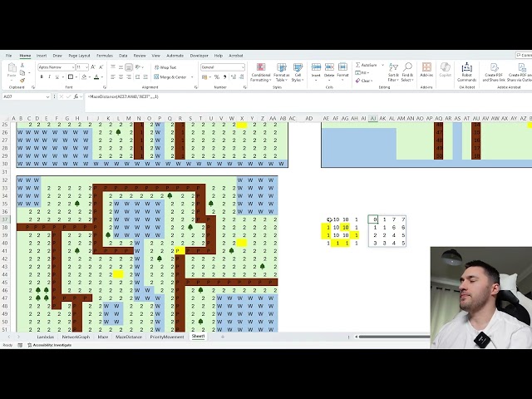
Task: Expand the Fill Color dropdown arrow
Action: point(90,77)
